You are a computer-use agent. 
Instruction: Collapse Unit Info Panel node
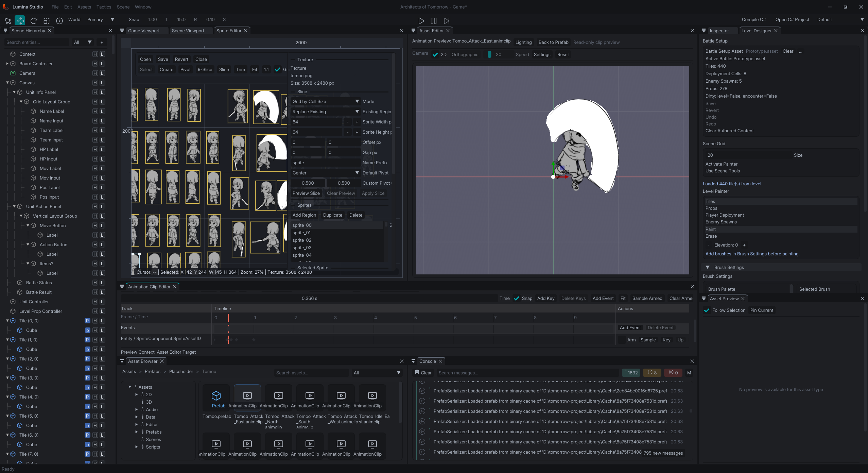coord(14,92)
